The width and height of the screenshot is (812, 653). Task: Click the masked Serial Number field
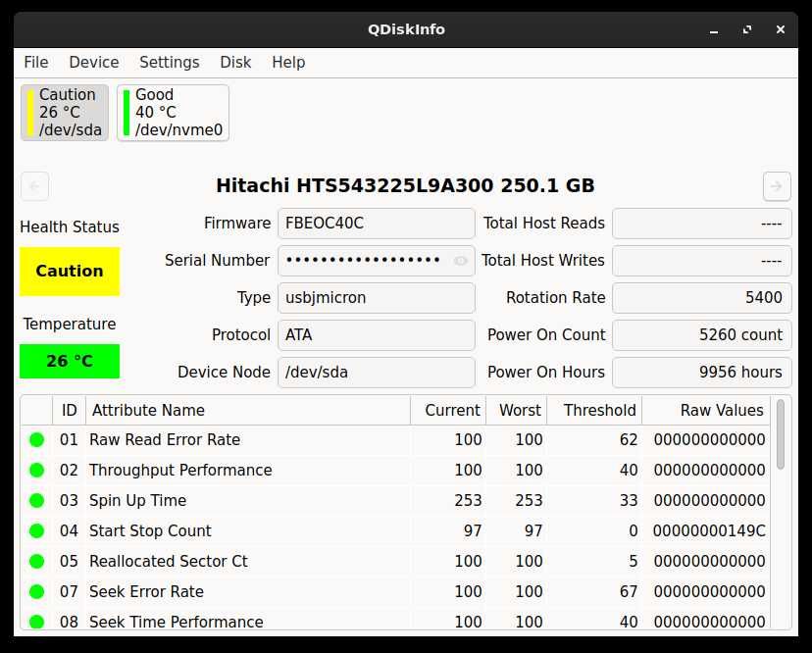[377, 261]
